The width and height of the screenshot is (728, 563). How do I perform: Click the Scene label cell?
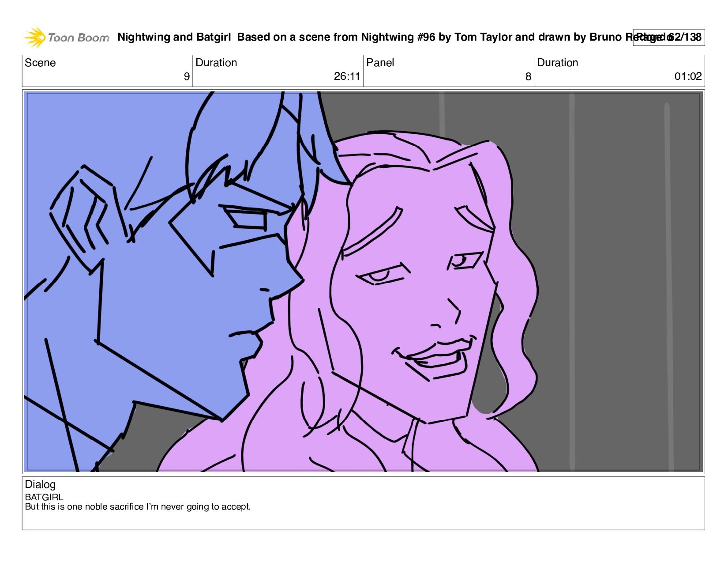point(107,71)
